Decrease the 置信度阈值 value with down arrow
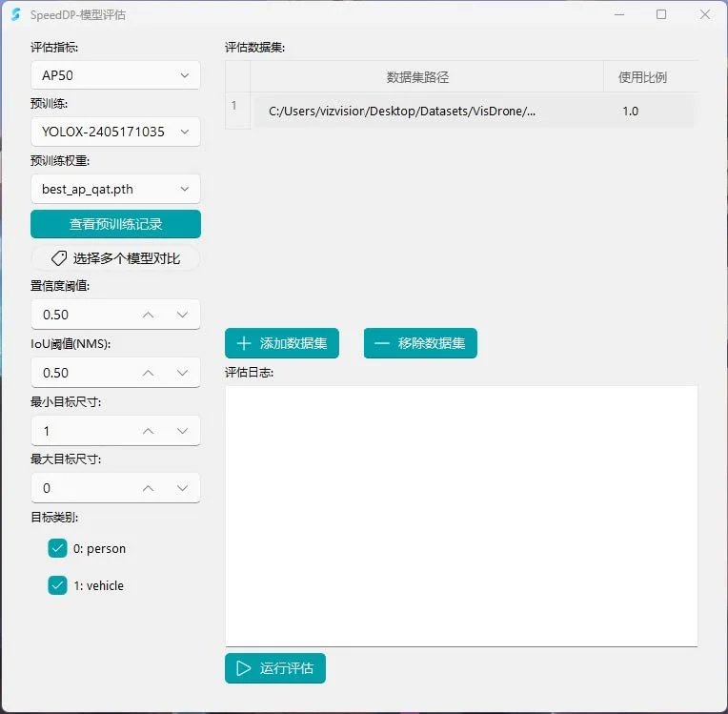This screenshot has width=728, height=714. point(182,315)
